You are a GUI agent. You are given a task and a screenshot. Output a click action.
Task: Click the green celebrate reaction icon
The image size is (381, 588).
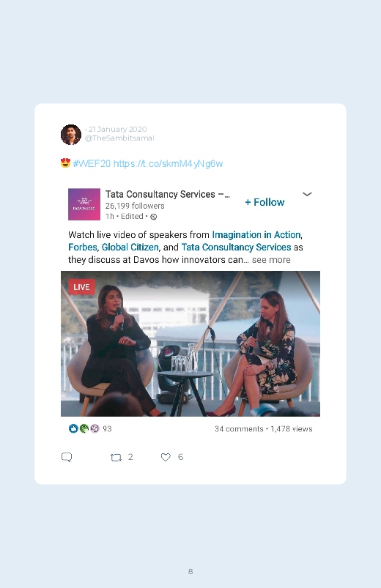coord(84,428)
